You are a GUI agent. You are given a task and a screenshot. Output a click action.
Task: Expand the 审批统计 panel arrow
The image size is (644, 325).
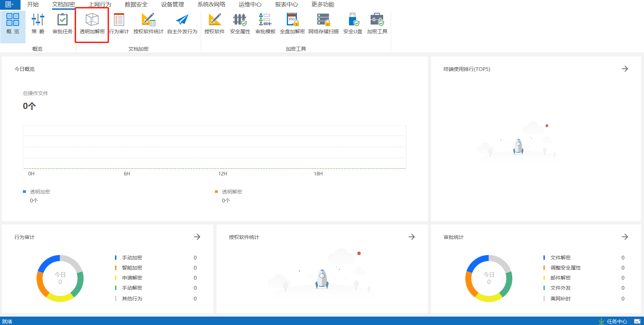point(624,237)
